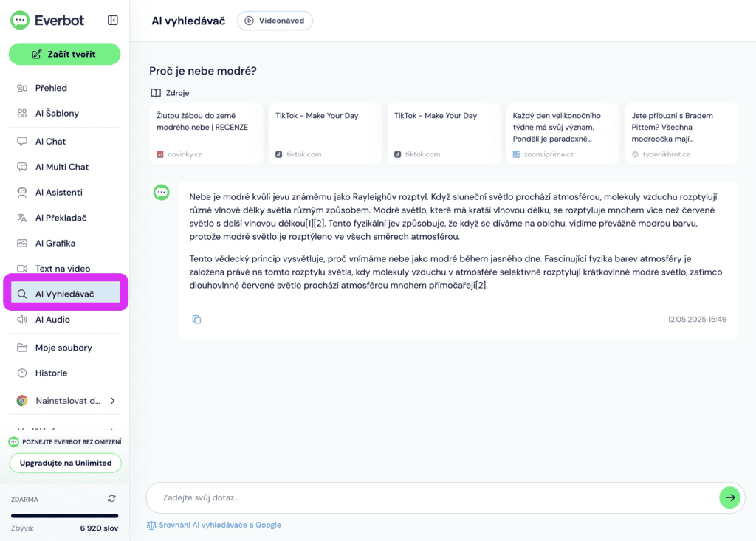Click Upgradujte na Unlimited button
The image size is (756, 541).
tap(66, 463)
